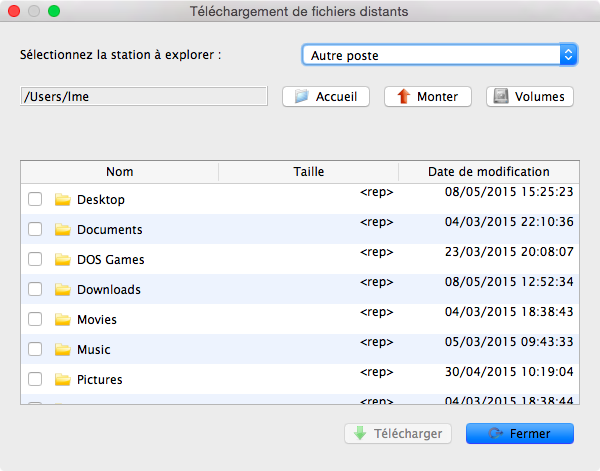Check the Downloads row checkbox
600x471 pixels.
tap(35, 290)
